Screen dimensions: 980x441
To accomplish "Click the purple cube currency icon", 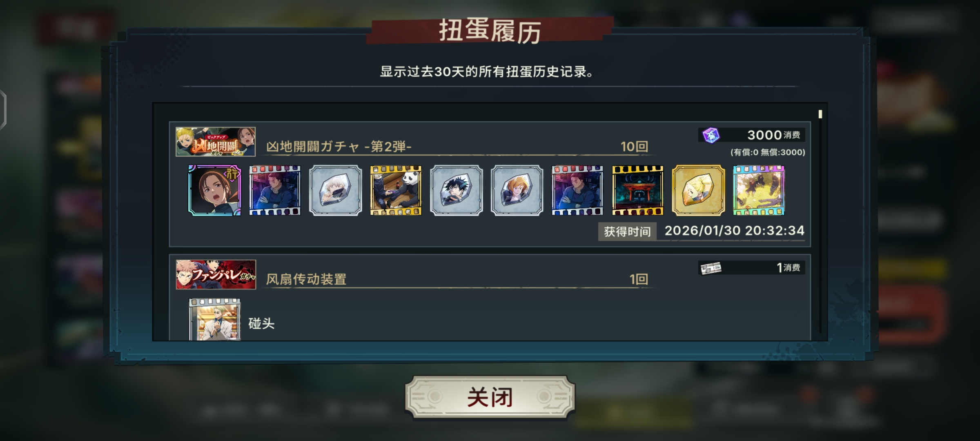I will coord(711,135).
